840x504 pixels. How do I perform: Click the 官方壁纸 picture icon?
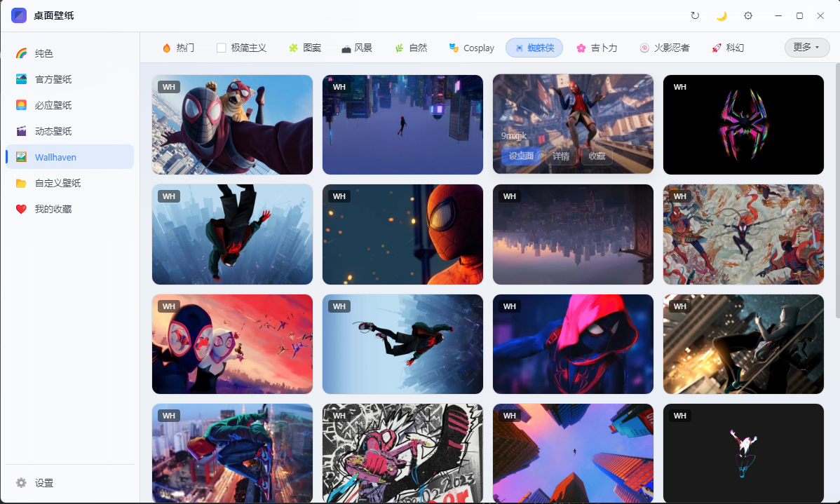tap(22, 79)
